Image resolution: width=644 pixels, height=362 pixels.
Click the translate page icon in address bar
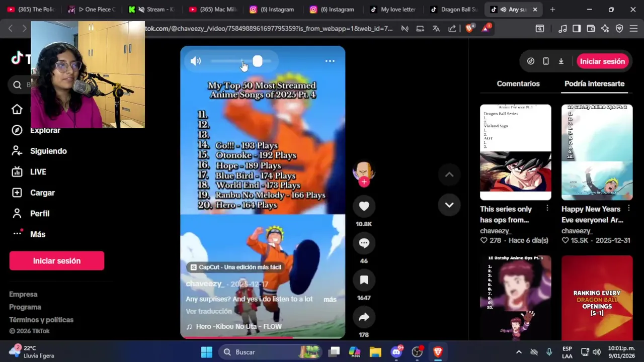(436, 29)
